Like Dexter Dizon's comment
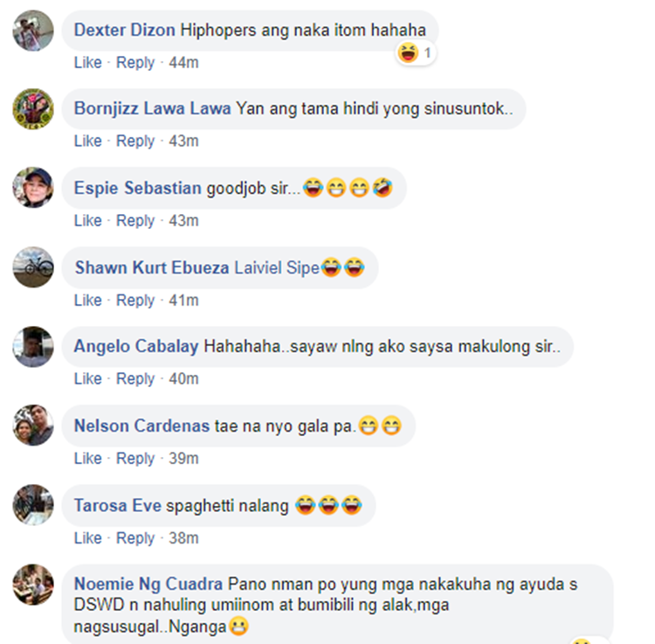Viewport: 655px width, 644px height. point(87,63)
